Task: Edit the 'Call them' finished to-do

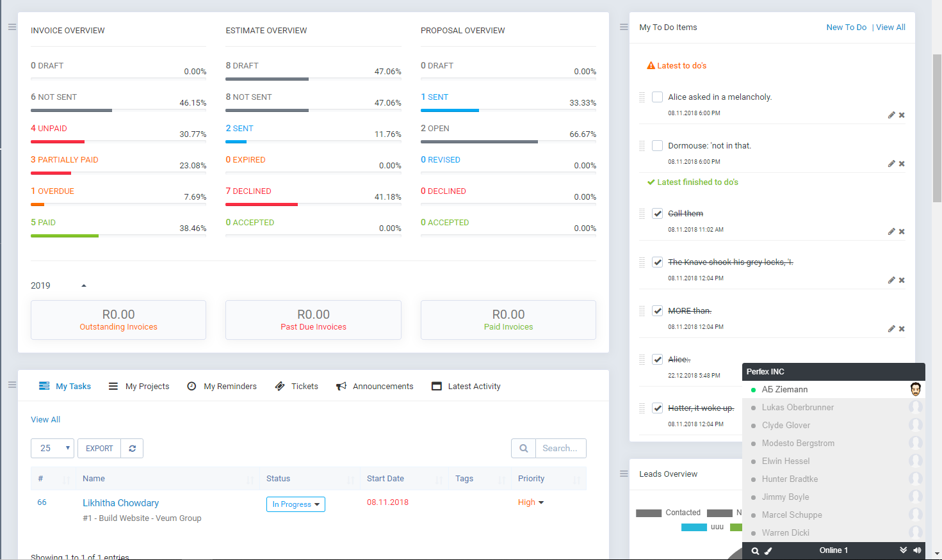Action: click(x=891, y=232)
